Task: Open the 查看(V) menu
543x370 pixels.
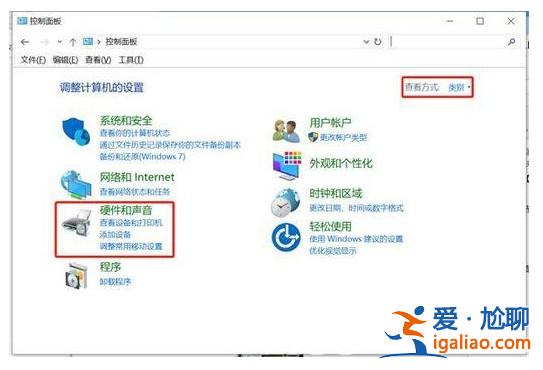Action: (x=98, y=60)
